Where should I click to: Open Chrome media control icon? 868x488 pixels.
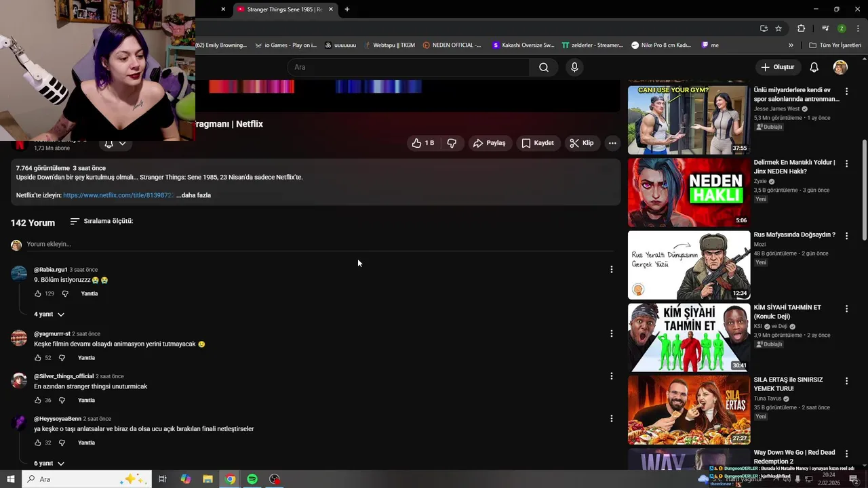tap(825, 28)
